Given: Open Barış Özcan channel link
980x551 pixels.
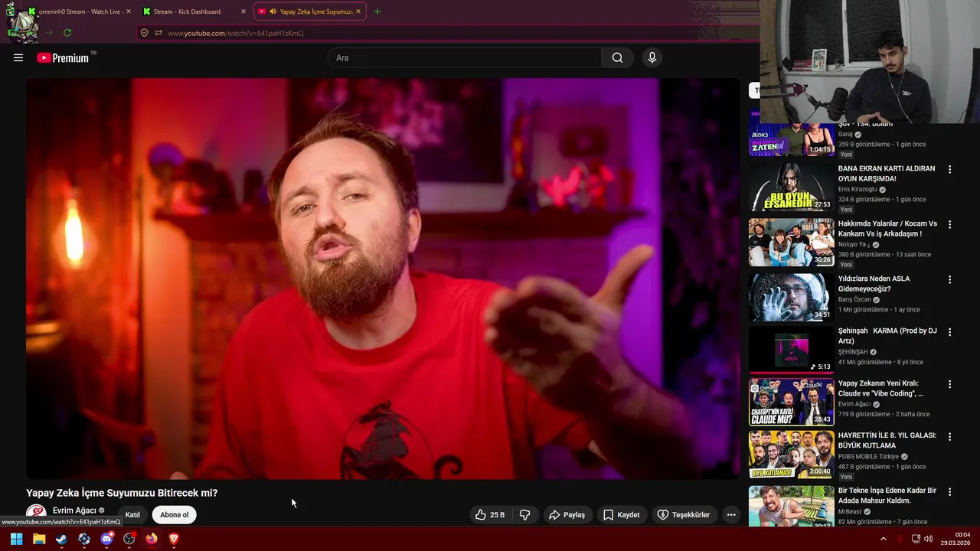Looking at the screenshot, I should pos(854,299).
